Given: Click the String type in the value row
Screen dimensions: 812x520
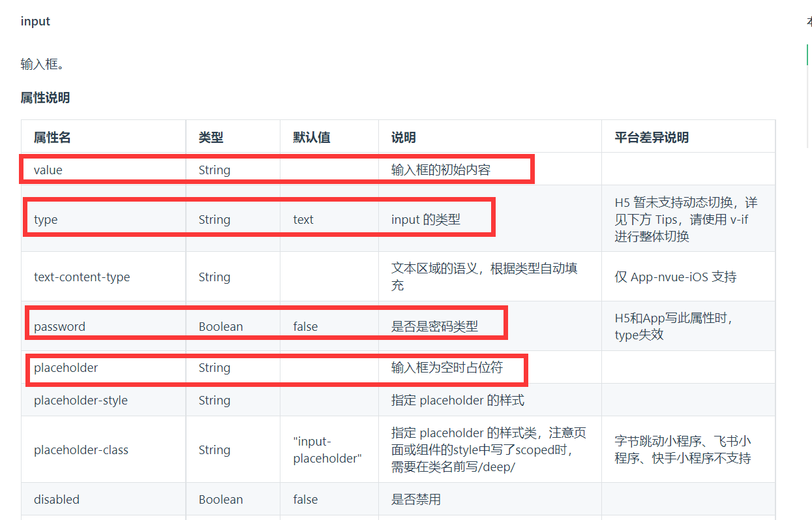Looking at the screenshot, I should point(215,170).
